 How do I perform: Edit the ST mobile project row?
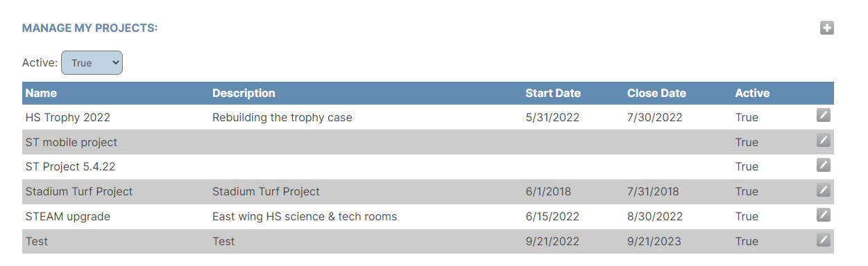pos(824,141)
